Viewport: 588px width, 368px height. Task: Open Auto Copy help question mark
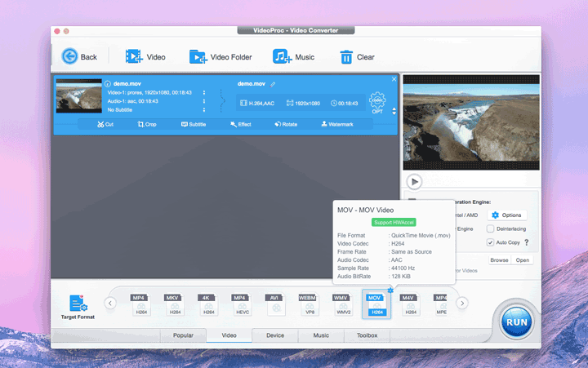pos(527,242)
